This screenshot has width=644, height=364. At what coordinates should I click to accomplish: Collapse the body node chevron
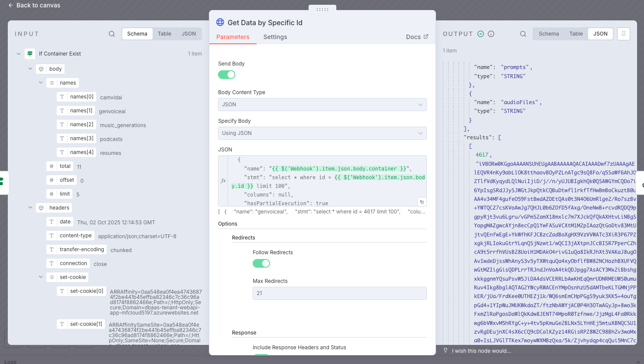pyautogui.click(x=30, y=69)
